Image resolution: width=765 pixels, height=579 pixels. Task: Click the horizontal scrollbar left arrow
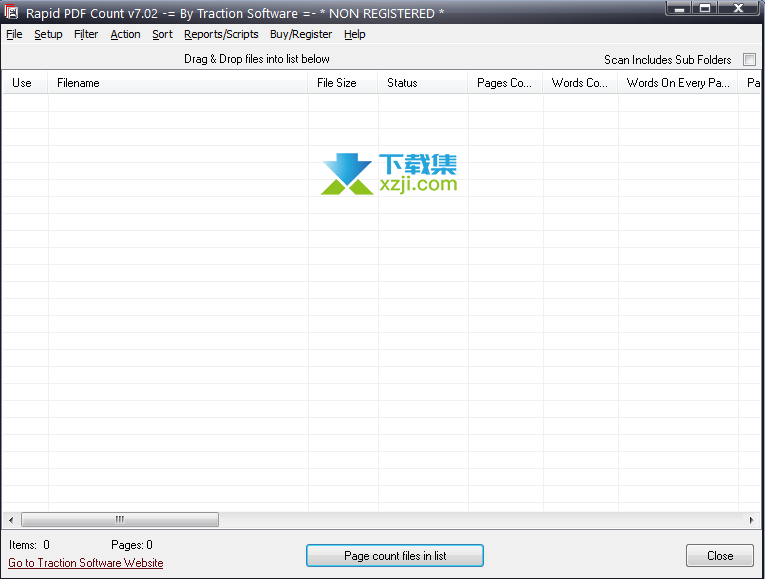(11, 520)
